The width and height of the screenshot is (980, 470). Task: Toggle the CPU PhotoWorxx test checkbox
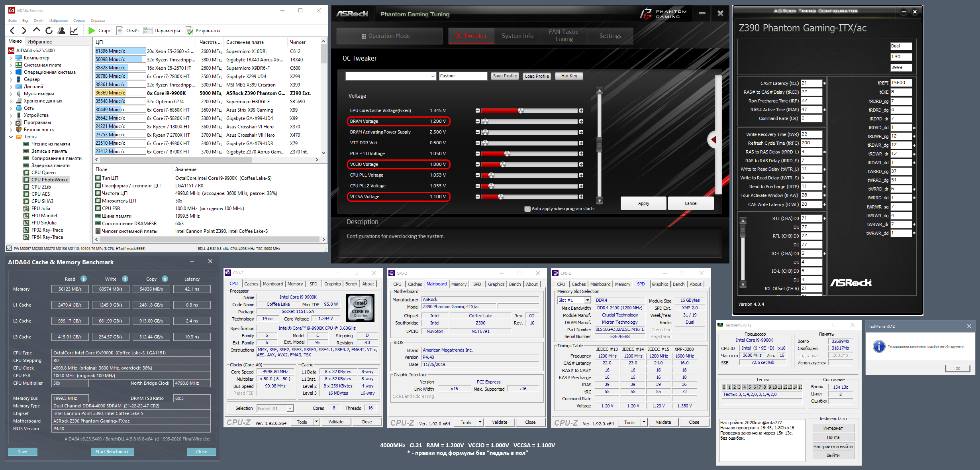26,180
